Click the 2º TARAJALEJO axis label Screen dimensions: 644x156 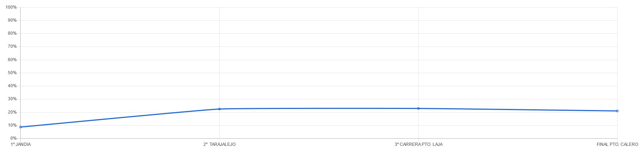click(x=219, y=144)
